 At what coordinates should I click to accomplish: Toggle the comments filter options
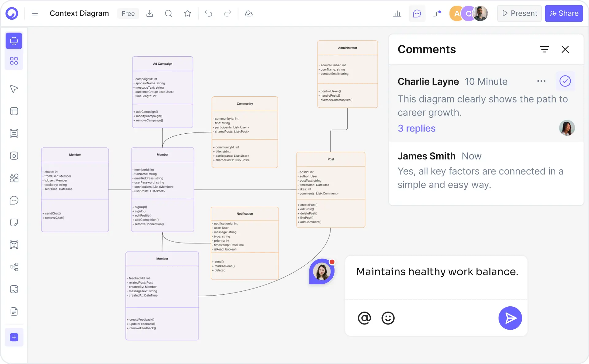point(545,49)
